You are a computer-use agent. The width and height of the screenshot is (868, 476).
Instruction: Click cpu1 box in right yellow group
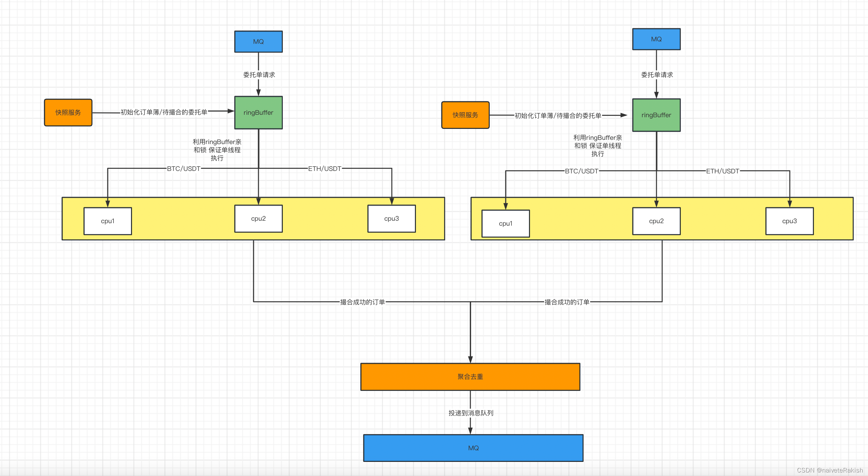506,224
